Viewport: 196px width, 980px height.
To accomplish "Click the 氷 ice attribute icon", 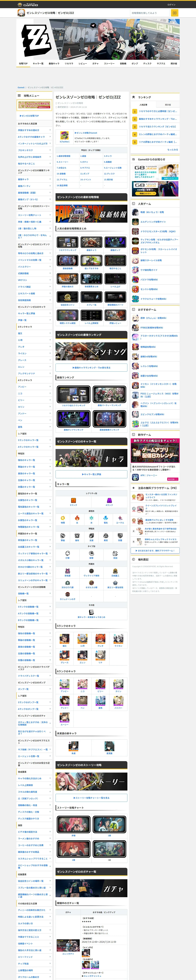I will coord(91,518).
